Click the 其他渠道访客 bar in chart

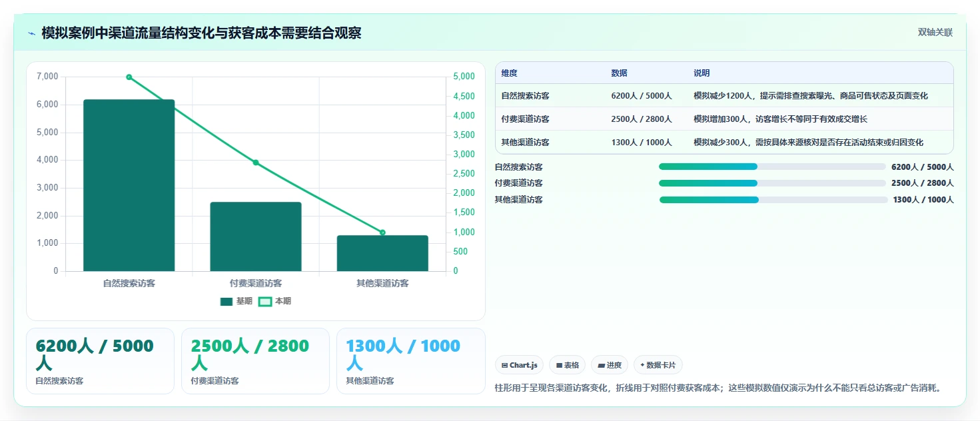coord(382,253)
